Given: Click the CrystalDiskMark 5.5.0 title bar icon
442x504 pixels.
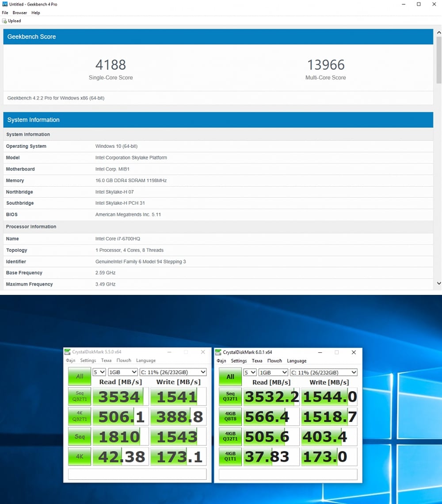Looking at the screenshot, I should click(x=68, y=352).
